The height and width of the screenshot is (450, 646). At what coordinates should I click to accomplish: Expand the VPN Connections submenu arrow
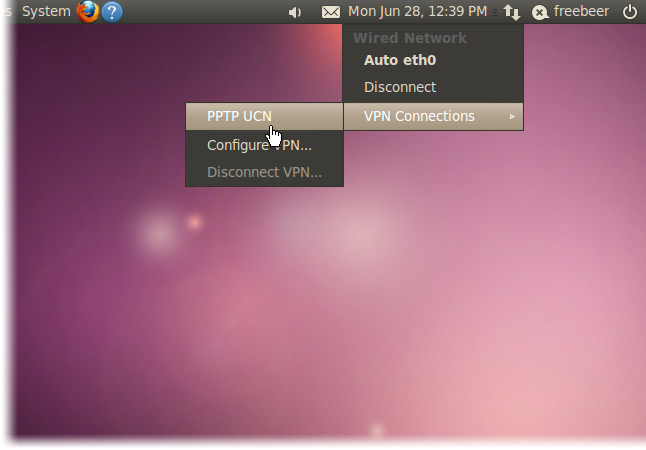click(x=512, y=117)
